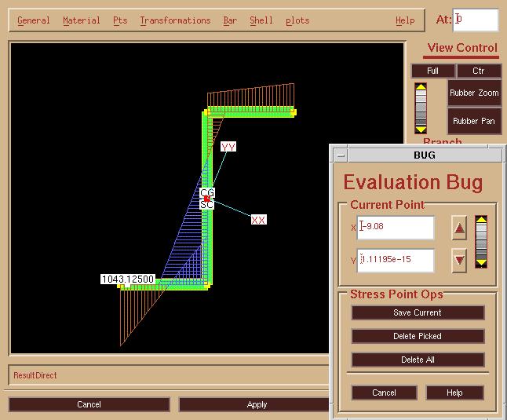This screenshot has height=420, width=507.
Task: Open the BUG window menu button
Action: (339, 155)
